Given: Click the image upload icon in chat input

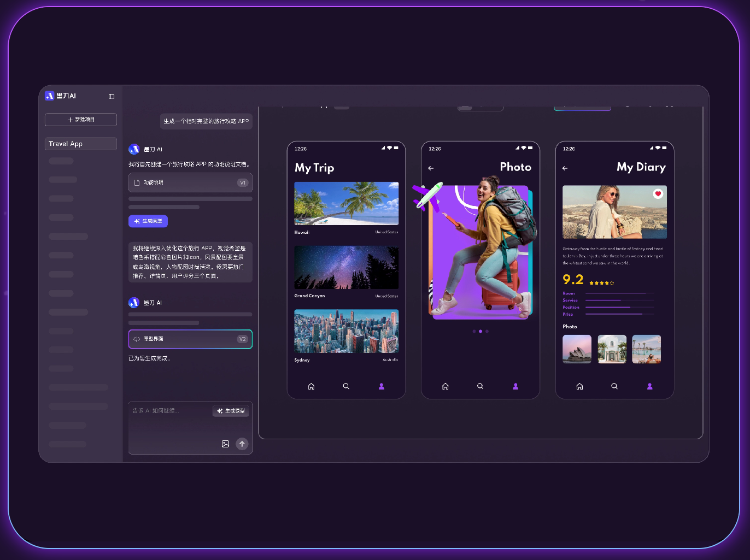Looking at the screenshot, I should tap(225, 444).
